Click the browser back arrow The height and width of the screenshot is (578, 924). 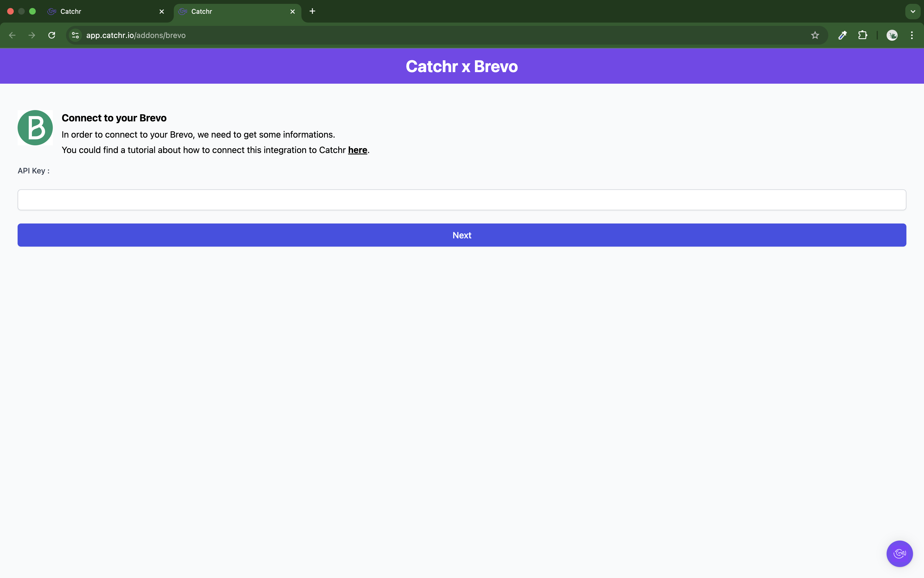click(x=12, y=35)
